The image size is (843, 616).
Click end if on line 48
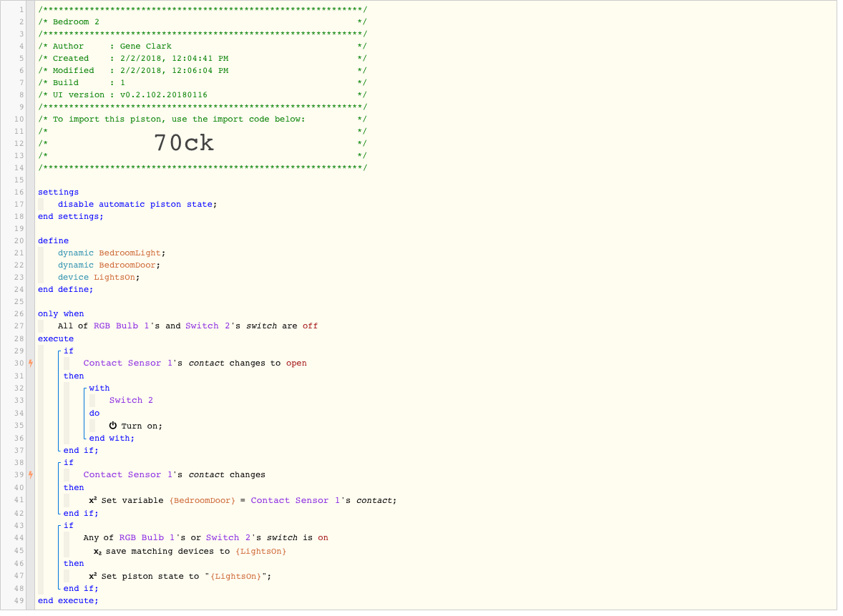(81, 589)
